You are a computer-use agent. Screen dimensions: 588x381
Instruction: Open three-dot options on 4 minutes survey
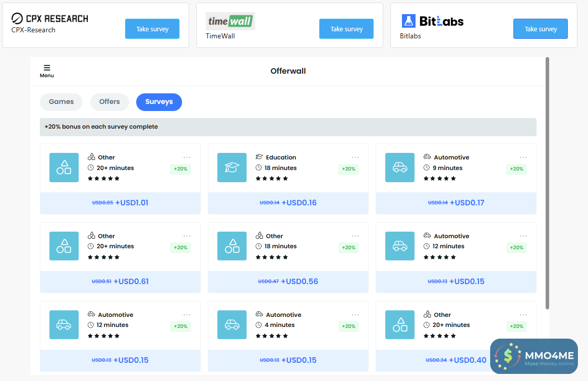click(x=355, y=314)
